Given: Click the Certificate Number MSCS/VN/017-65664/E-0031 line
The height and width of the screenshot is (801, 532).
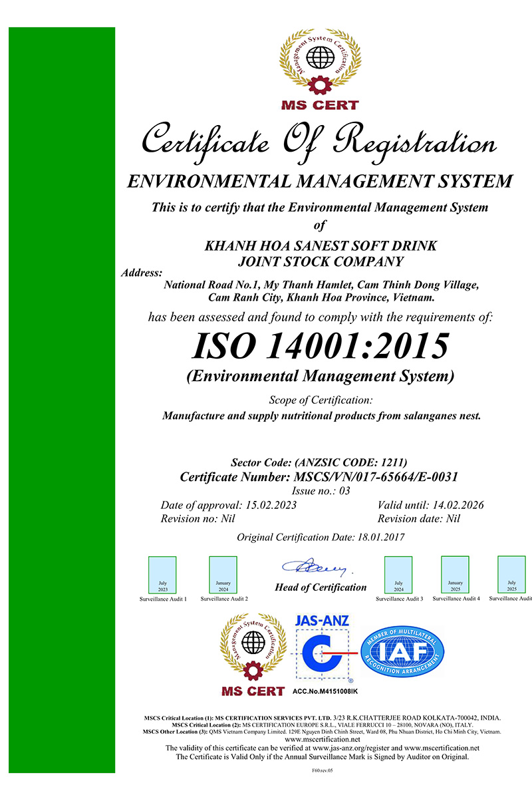Looking at the screenshot, I should pos(319,477).
